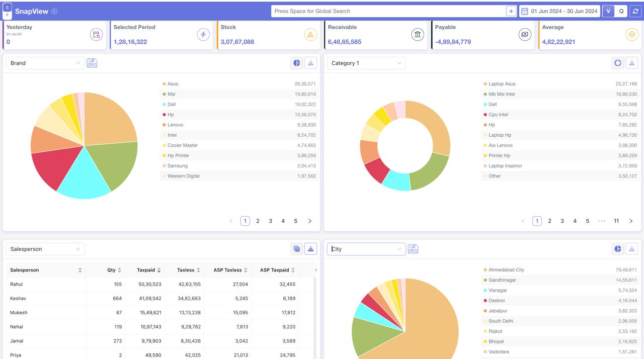
Task: Download the Salesperson table
Action: click(311, 249)
